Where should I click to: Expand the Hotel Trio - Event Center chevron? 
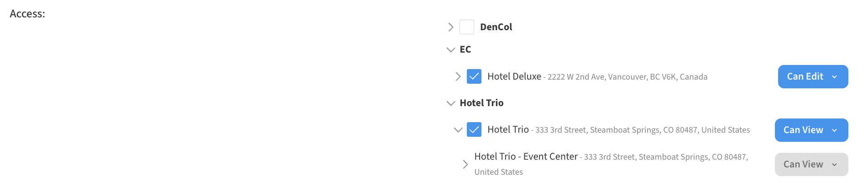(x=465, y=164)
